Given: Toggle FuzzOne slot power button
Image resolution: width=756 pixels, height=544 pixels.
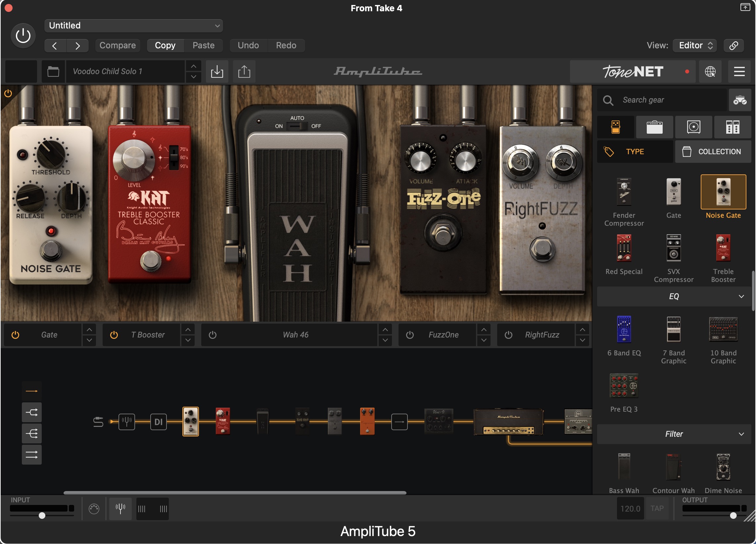Looking at the screenshot, I should 410,335.
